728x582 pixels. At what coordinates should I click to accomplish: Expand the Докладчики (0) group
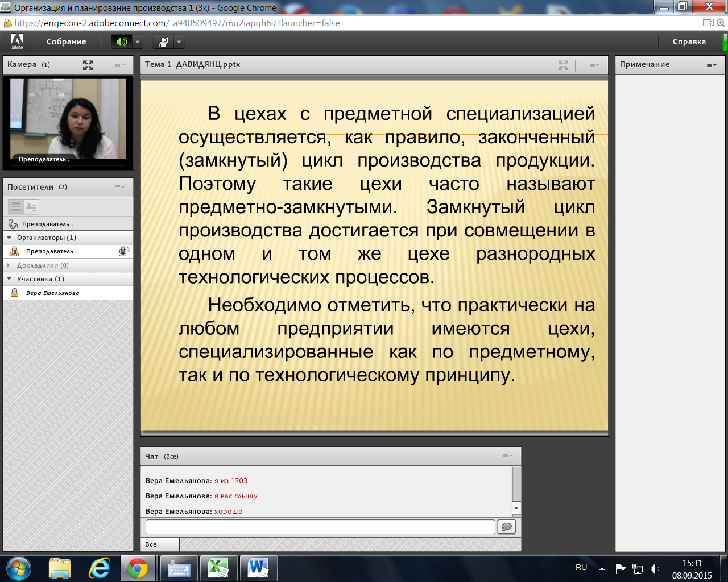tap(9, 265)
